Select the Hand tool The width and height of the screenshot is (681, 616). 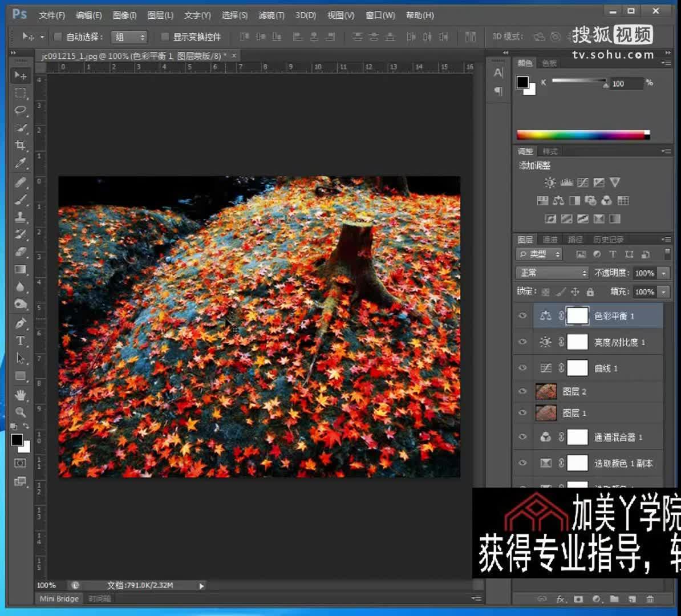(21, 395)
